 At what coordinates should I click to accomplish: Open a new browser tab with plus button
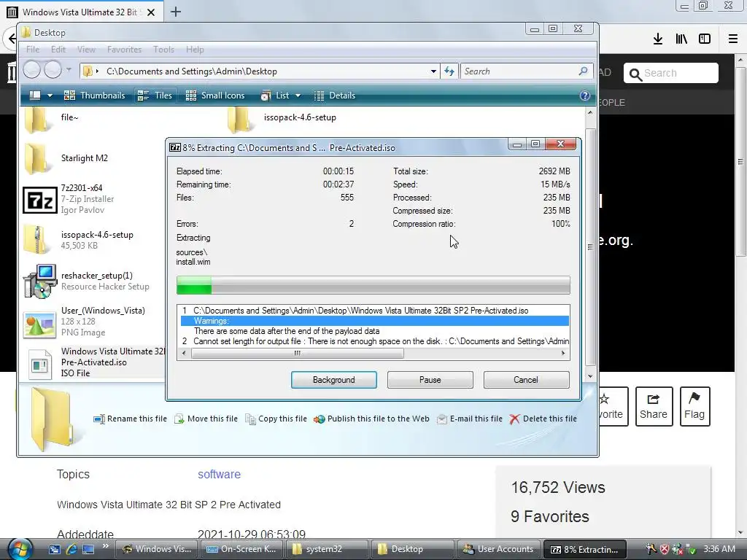pyautogui.click(x=176, y=12)
